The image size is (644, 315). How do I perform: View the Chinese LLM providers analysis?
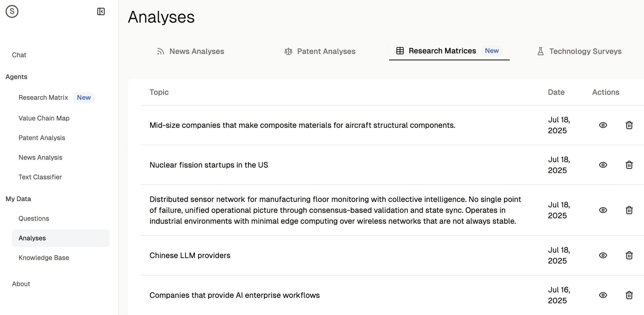[x=603, y=255]
